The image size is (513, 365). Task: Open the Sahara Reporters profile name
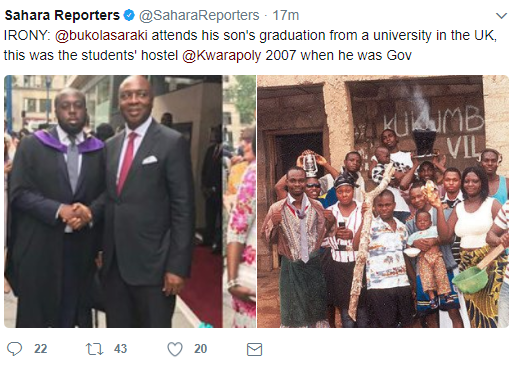pos(62,15)
